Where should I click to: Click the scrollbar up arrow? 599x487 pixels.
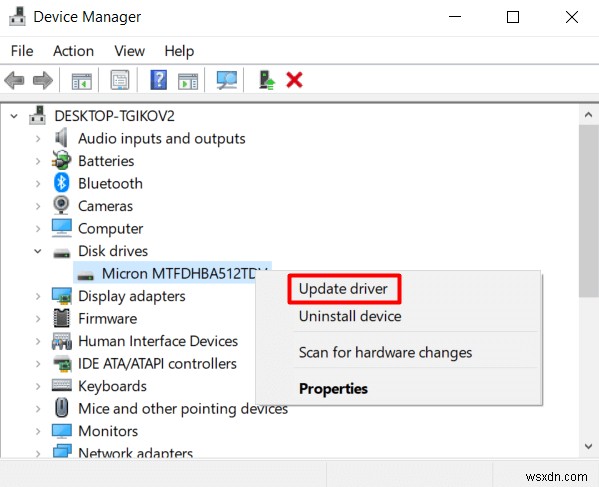(x=588, y=115)
